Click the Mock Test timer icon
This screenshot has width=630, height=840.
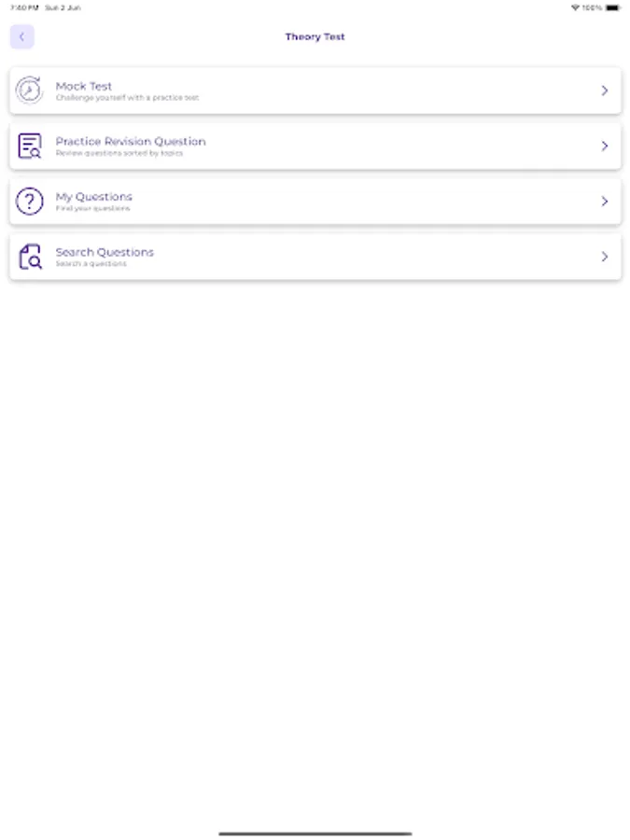tap(29, 90)
